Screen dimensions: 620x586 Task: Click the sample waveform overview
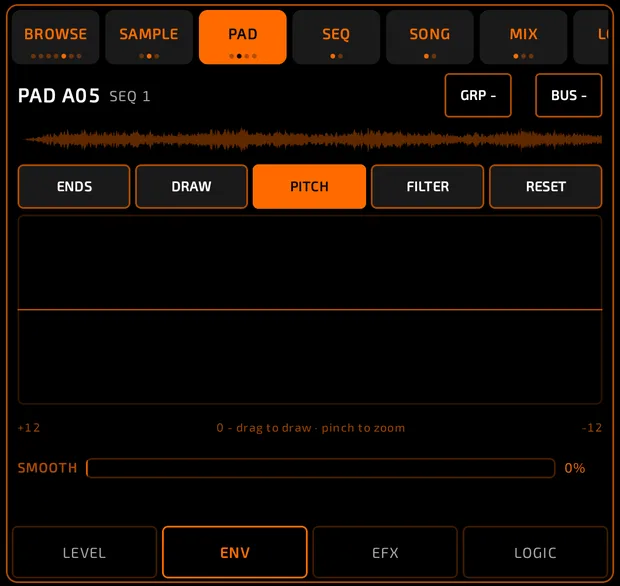coord(312,139)
